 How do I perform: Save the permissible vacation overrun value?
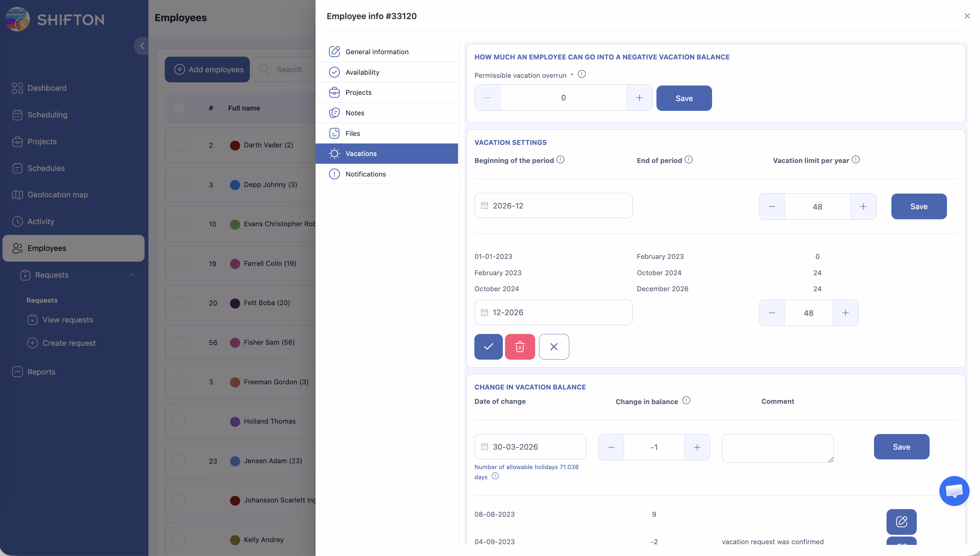pos(684,98)
